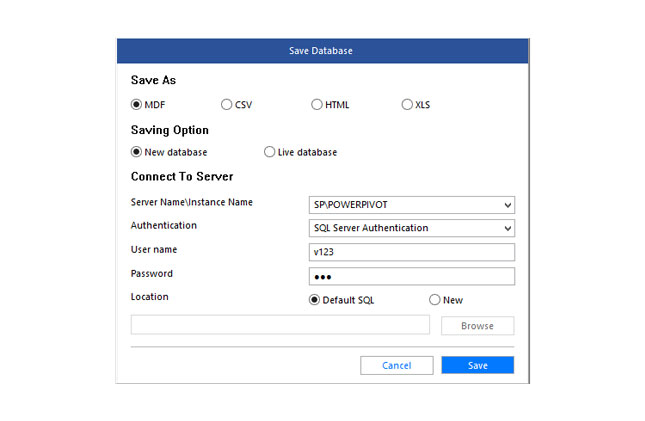This screenshot has height=421, width=645.
Task: Click the Connect To Server heading
Action: pyautogui.click(x=182, y=177)
